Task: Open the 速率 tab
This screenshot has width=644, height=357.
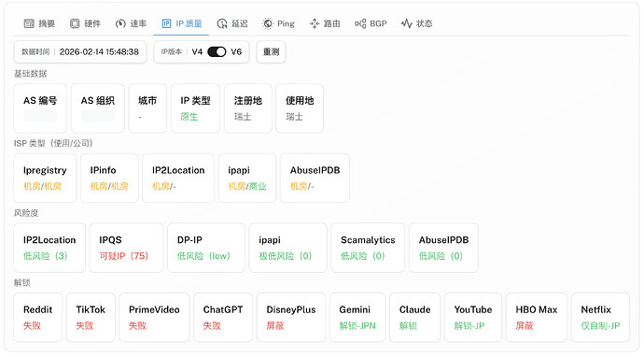Action: pos(131,23)
